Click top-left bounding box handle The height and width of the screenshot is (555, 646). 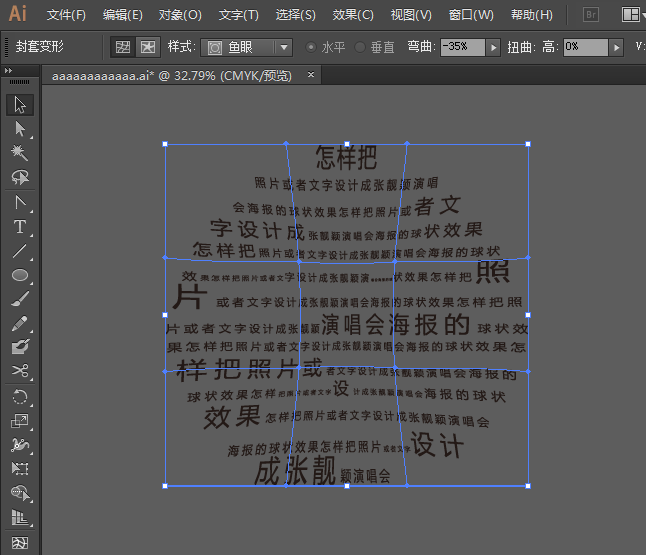165,144
